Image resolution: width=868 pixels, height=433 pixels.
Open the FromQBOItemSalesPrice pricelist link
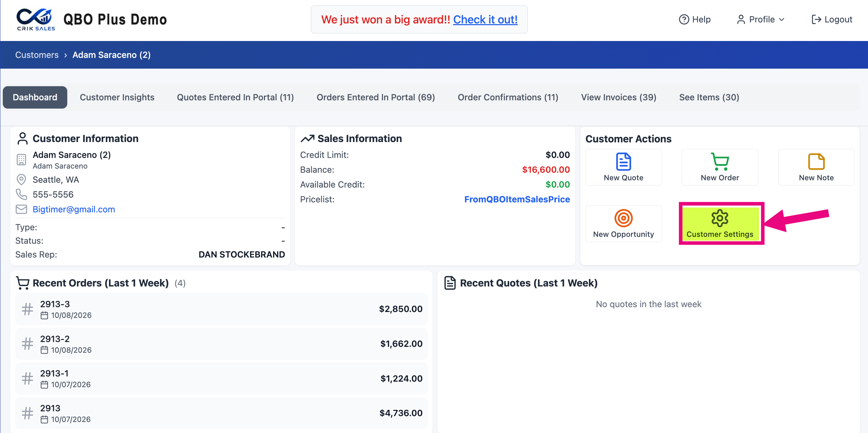tap(517, 199)
